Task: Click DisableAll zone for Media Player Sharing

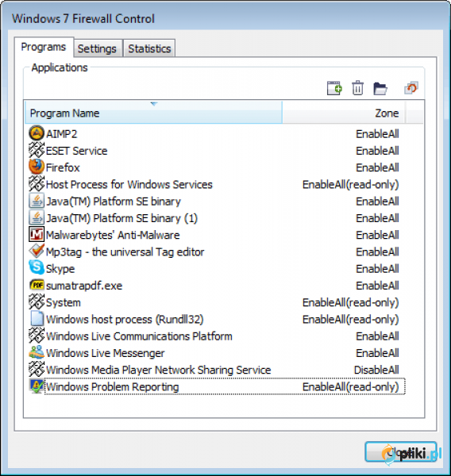Action: click(x=376, y=370)
